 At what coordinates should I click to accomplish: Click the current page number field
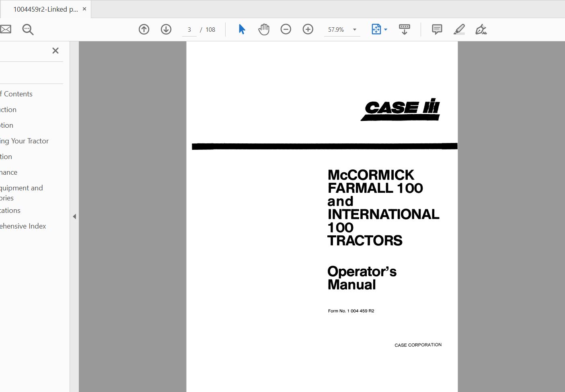[x=189, y=30]
